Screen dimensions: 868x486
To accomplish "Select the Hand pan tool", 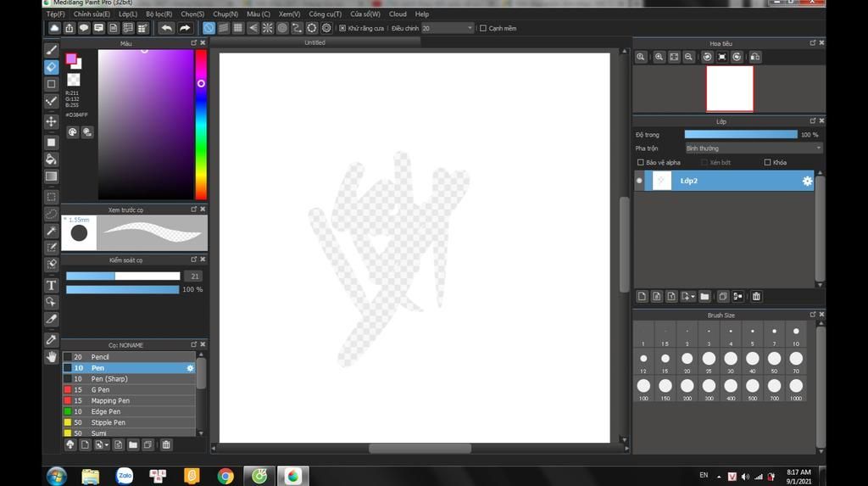I will coord(51,357).
